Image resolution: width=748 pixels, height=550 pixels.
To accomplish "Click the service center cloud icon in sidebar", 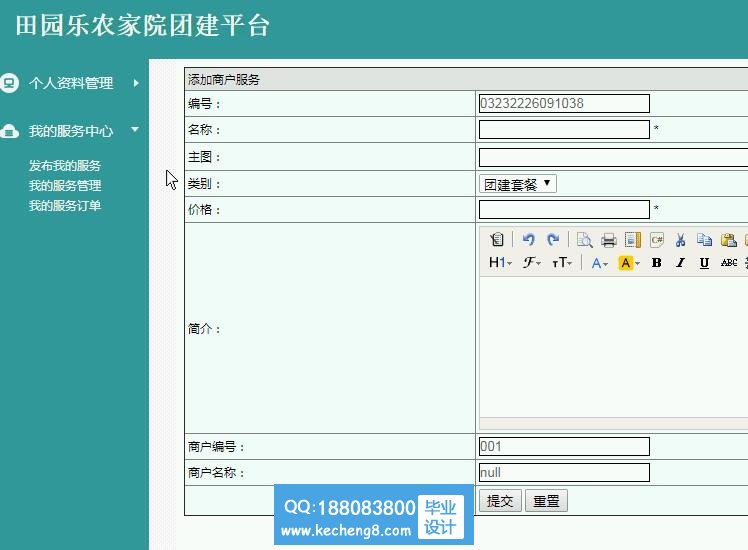I will coord(10,131).
